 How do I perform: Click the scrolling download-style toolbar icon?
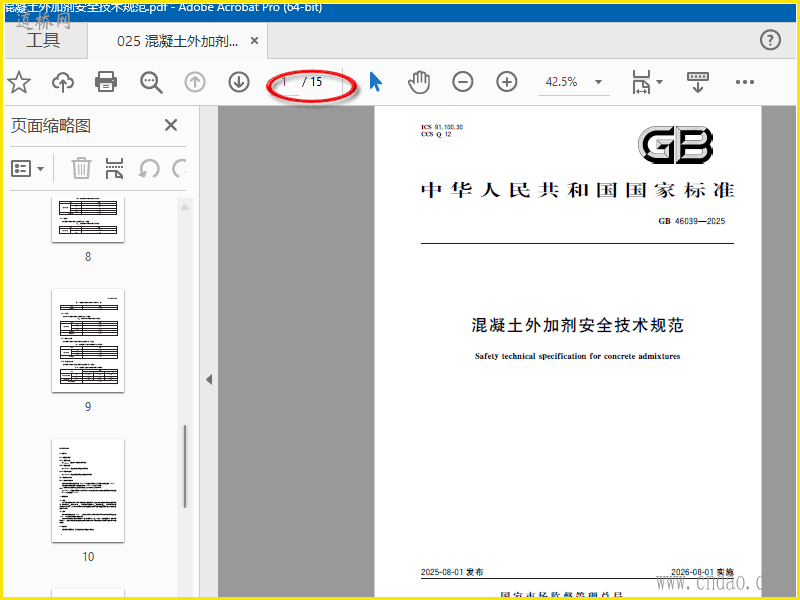pos(698,82)
